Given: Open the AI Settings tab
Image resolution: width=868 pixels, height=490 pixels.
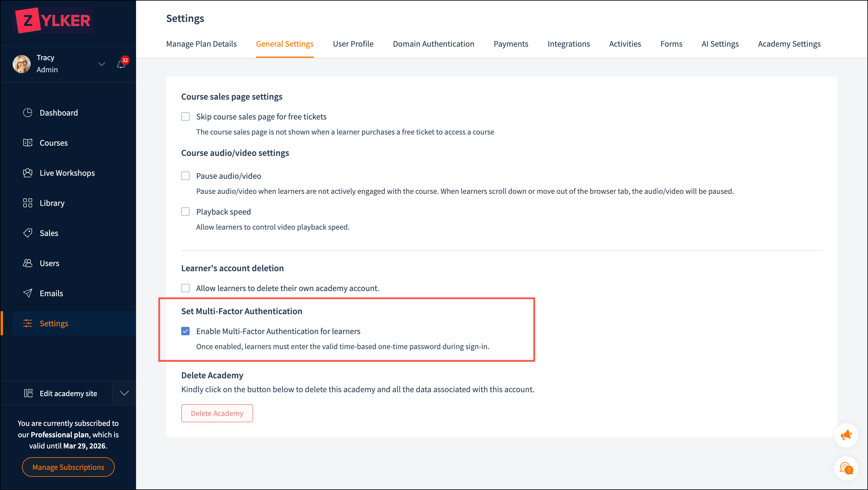Looking at the screenshot, I should coord(720,44).
